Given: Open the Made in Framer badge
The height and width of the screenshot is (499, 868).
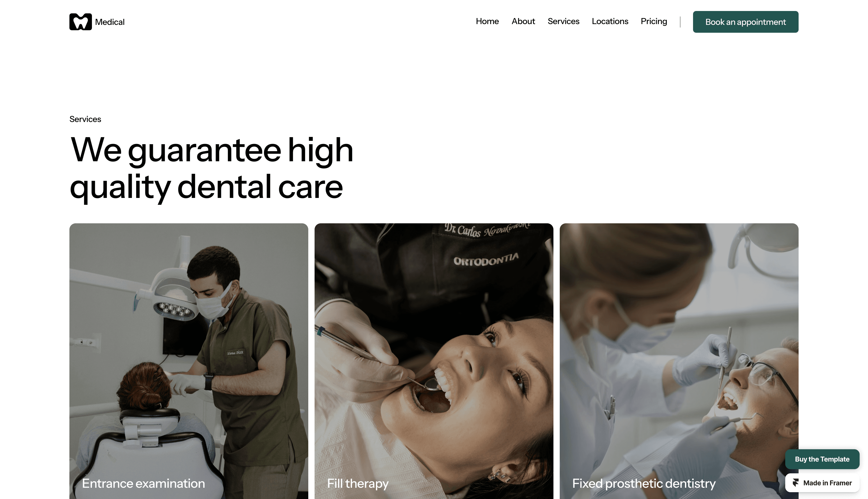Looking at the screenshot, I should (x=822, y=483).
